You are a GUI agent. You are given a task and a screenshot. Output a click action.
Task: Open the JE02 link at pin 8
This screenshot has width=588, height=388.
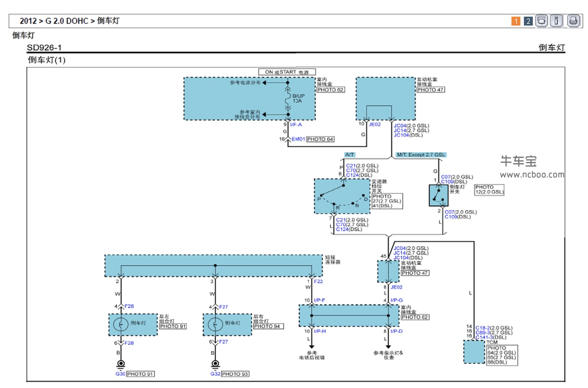[x=396, y=287]
